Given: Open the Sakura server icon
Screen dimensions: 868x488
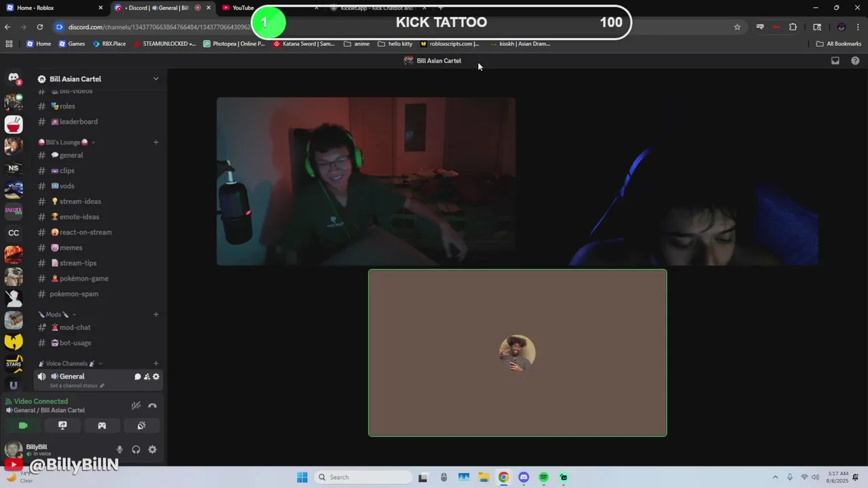Looking at the screenshot, I should tap(14, 211).
